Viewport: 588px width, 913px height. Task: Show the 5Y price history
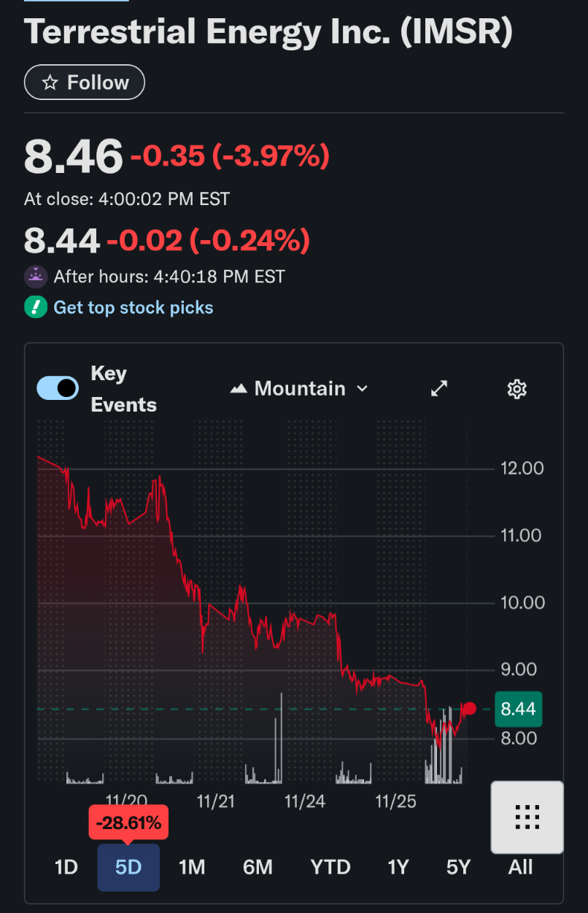pyautogui.click(x=459, y=867)
